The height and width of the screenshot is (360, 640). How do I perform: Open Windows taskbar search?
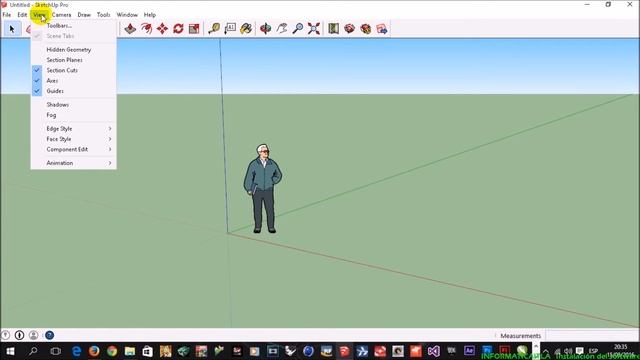point(33,351)
